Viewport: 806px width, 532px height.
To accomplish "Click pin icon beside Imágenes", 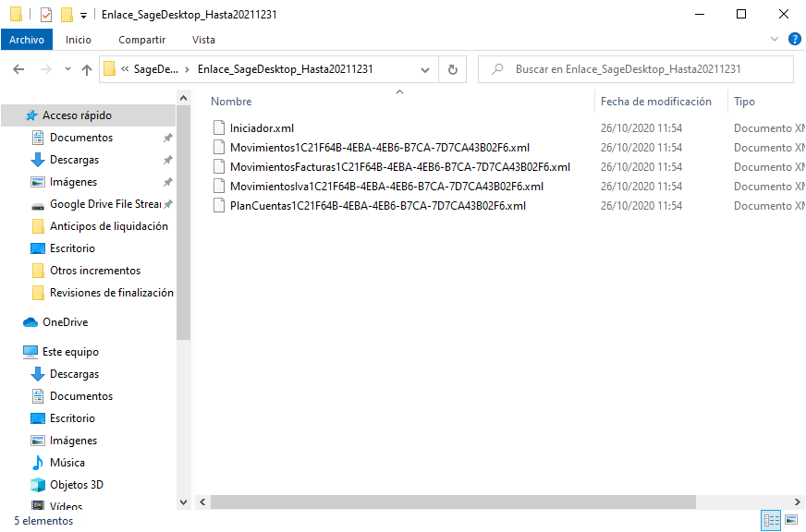I will 167,182.
